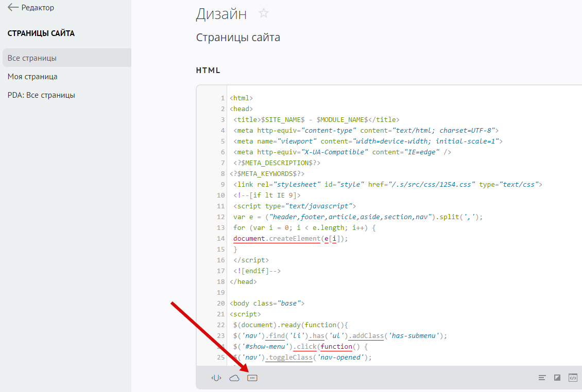
Task: Click the text lines icon at bottom right
Action: click(x=542, y=378)
